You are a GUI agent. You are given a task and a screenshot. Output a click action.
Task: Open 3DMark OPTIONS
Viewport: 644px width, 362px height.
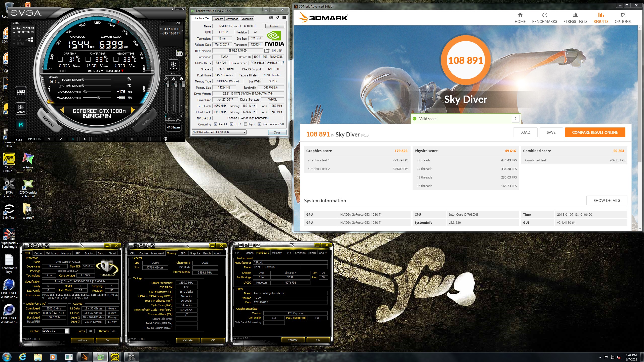[622, 18]
